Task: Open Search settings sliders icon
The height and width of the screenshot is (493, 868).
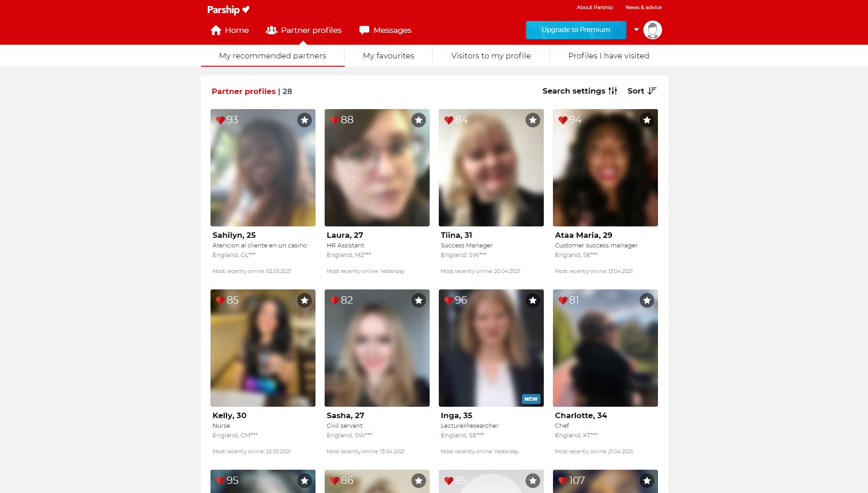Action: (x=613, y=91)
